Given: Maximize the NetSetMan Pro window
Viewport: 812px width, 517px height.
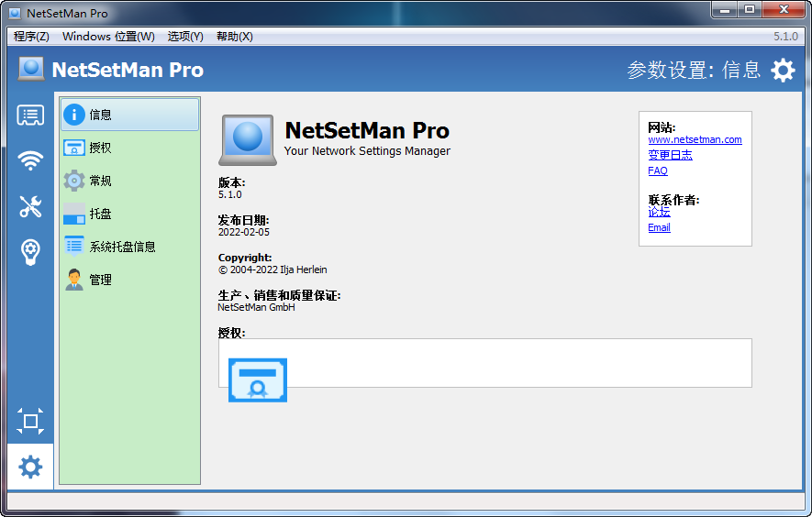Looking at the screenshot, I should (x=750, y=10).
